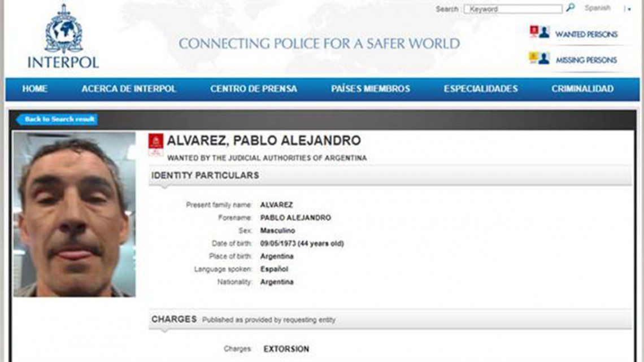Collapse the CHARGES section header

click(x=390, y=319)
